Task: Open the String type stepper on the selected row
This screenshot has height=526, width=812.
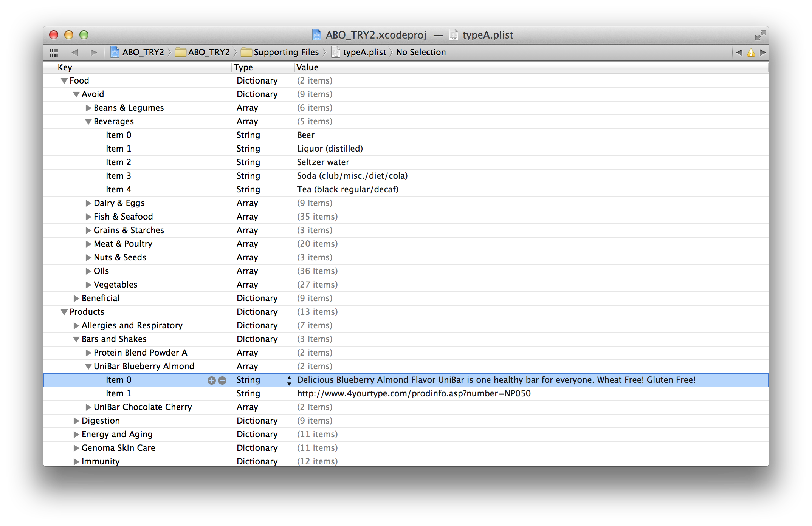Action: click(289, 381)
